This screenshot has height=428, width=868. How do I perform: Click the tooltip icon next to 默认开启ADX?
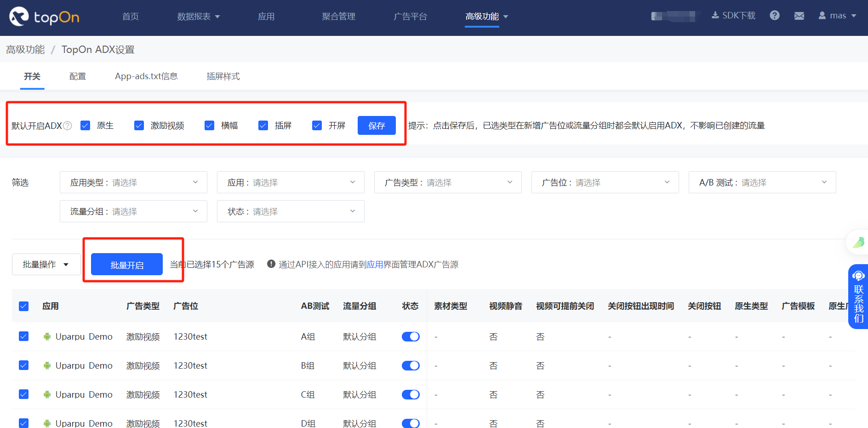pos(67,125)
